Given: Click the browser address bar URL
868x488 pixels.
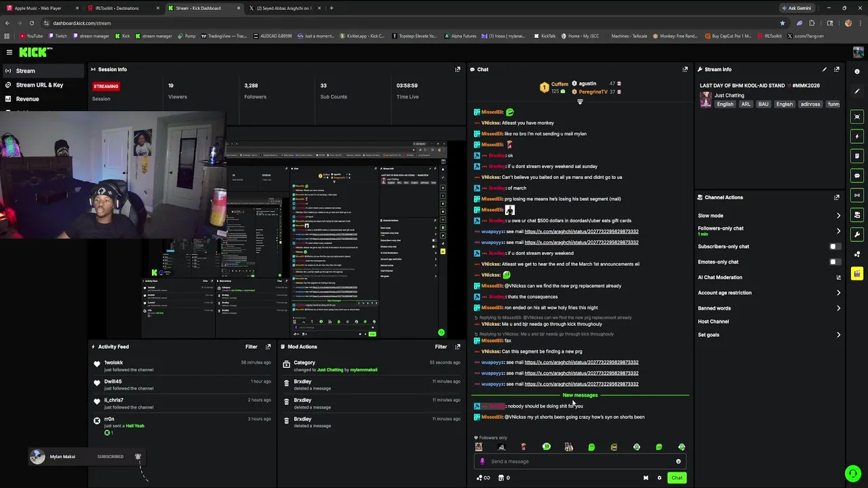Looking at the screenshot, I should pos(81,23).
